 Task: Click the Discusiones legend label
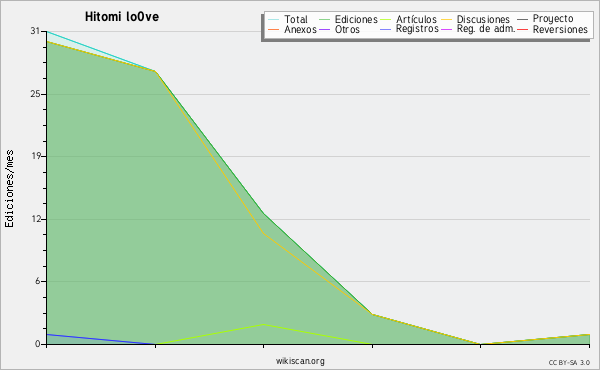point(483,19)
